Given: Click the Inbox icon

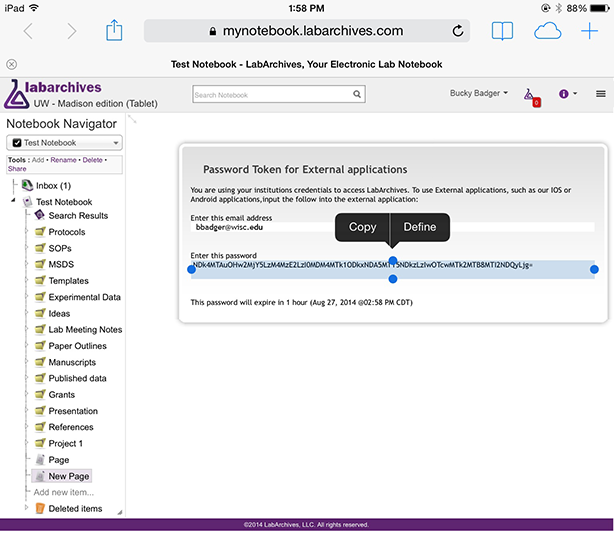Looking at the screenshot, I should click(x=27, y=185).
